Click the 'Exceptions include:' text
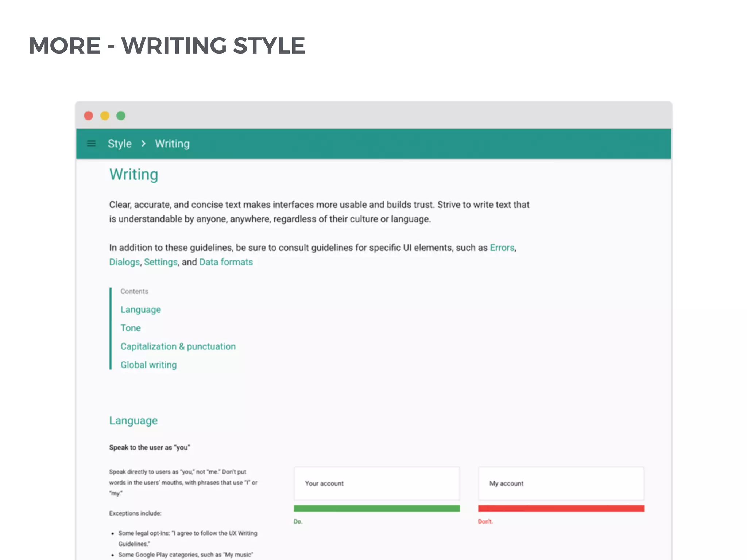Image resolution: width=747 pixels, height=560 pixels. pyautogui.click(x=135, y=513)
